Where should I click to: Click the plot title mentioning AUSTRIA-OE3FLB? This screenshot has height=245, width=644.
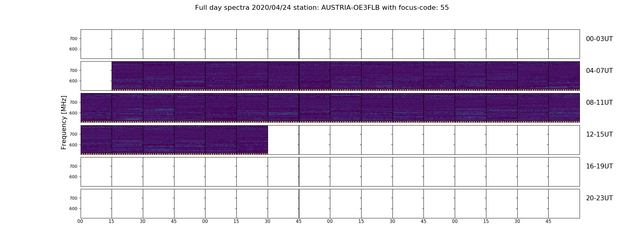(322, 8)
